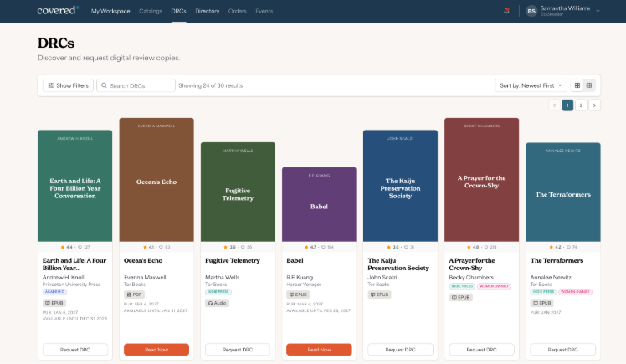This screenshot has width=626, height=364.
Task: Focus the Search DRCs input field
Action: click(136, 85)
